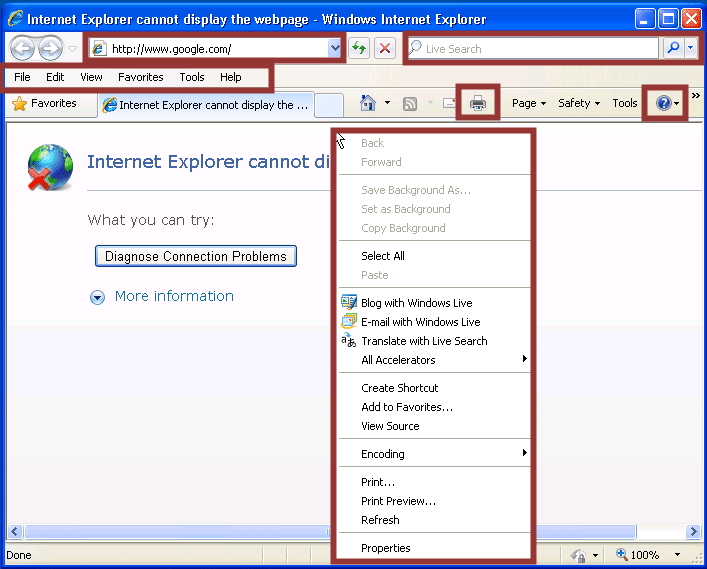Go back with the Back arrow
This screenshot has height=569, width=707.
(x=22, y=48)
